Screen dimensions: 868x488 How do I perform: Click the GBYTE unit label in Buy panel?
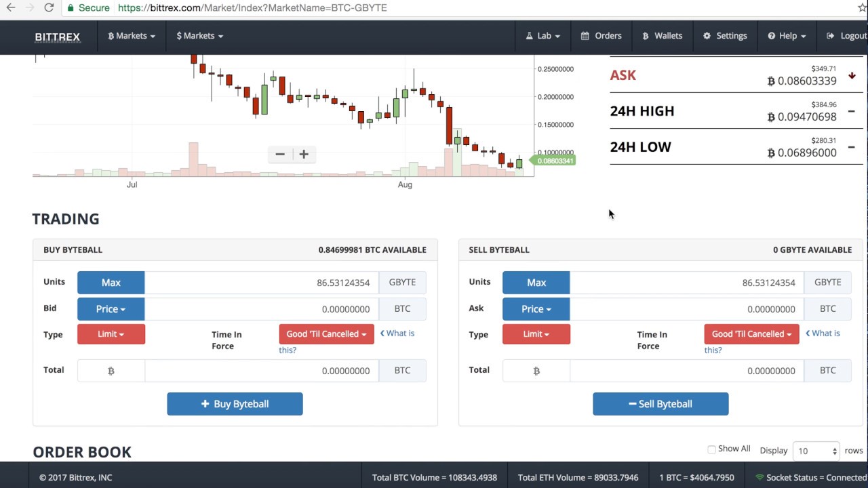(402, 283)
